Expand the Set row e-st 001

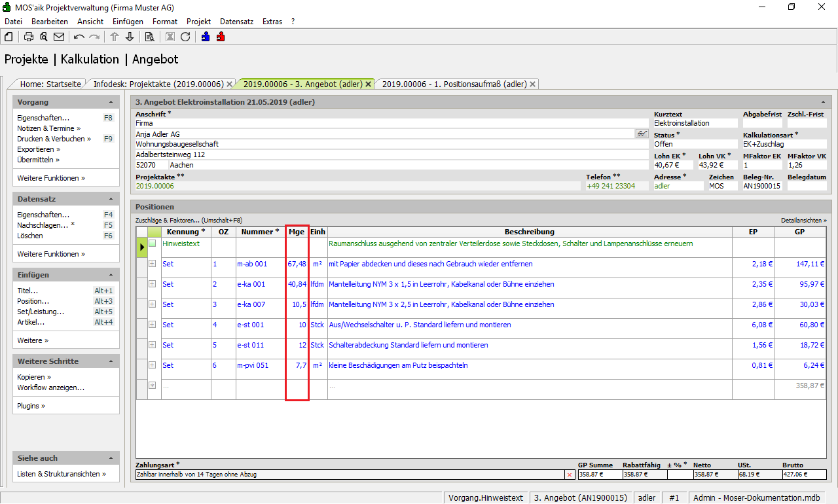click(153, 325)
